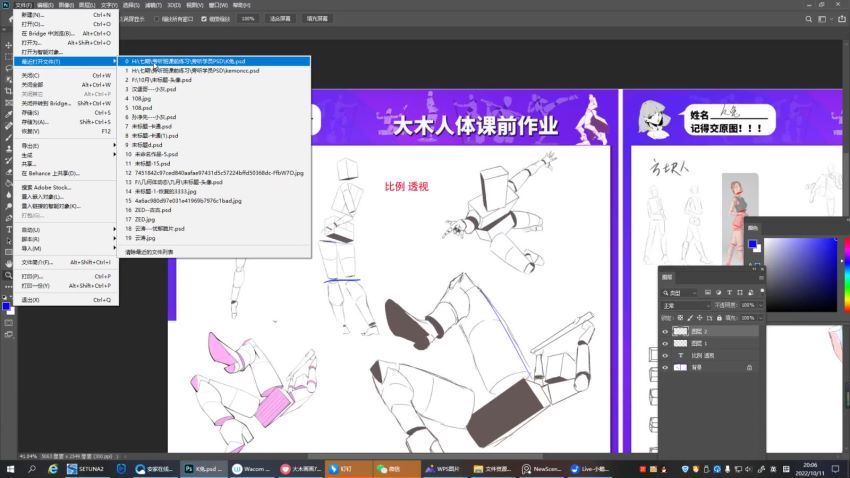This screenshot has width=850, height=478.
Task: Select the Eraser tool
Action: click(x=8, y=171)
